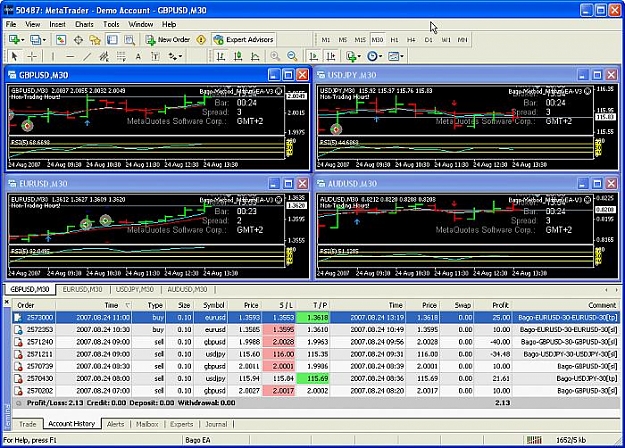Switch chart to Bar Chart mode

[x=220, y=56]
